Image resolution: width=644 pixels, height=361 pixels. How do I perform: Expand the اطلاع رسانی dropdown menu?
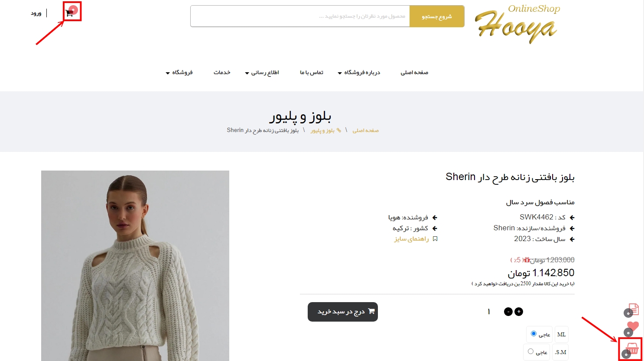pos(262,72)
